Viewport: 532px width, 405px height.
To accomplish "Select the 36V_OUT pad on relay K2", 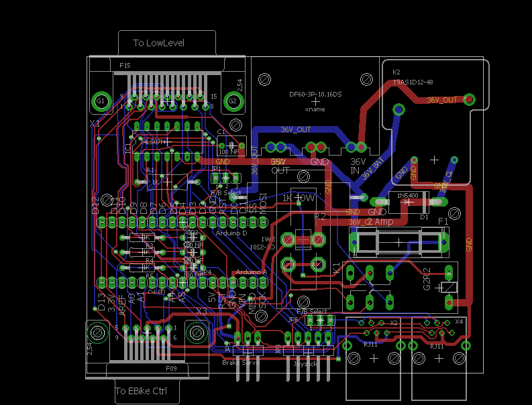I will [x=469, y=99].
